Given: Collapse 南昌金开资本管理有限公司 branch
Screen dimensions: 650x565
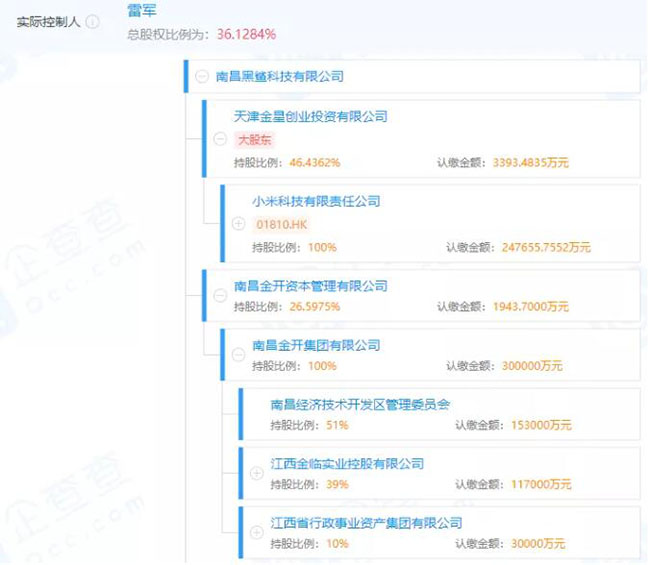Looking at the screenshot, I should [220, 296].
